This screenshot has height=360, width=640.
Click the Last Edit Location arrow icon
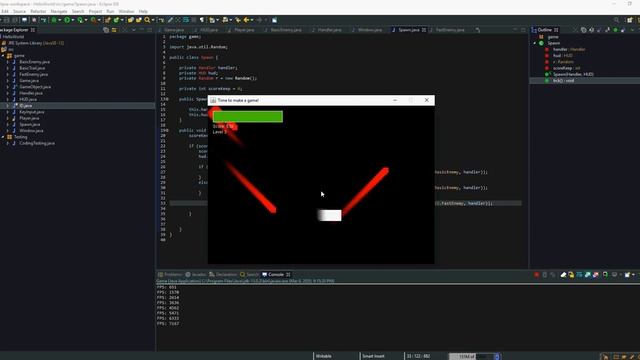pyautogui.click(x=238, y=20)
